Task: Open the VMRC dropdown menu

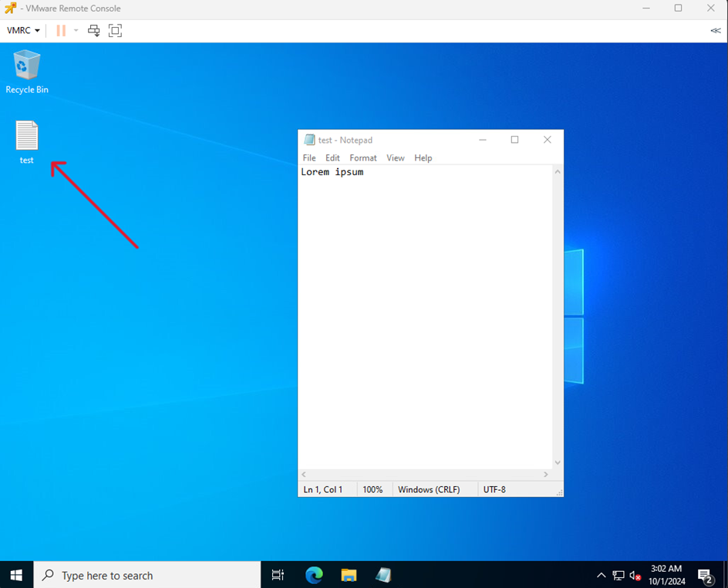Action: 23,31
